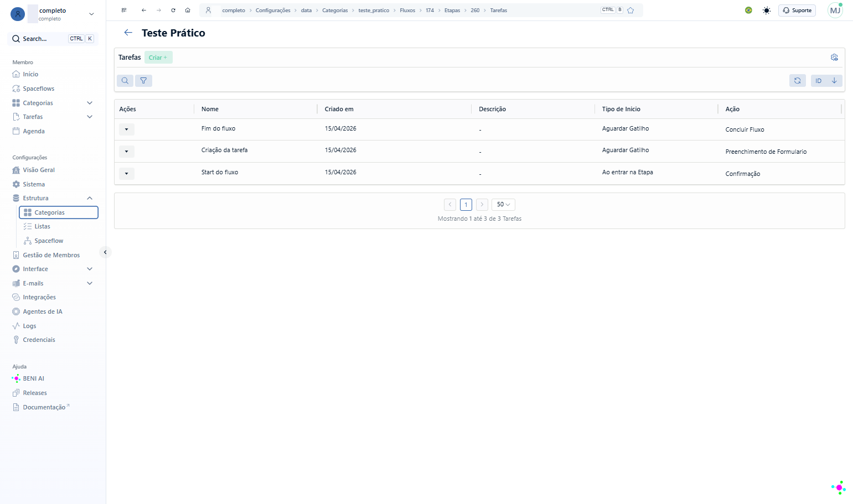
Task: Open the completo workspace switcher
Action: point(53,14)
